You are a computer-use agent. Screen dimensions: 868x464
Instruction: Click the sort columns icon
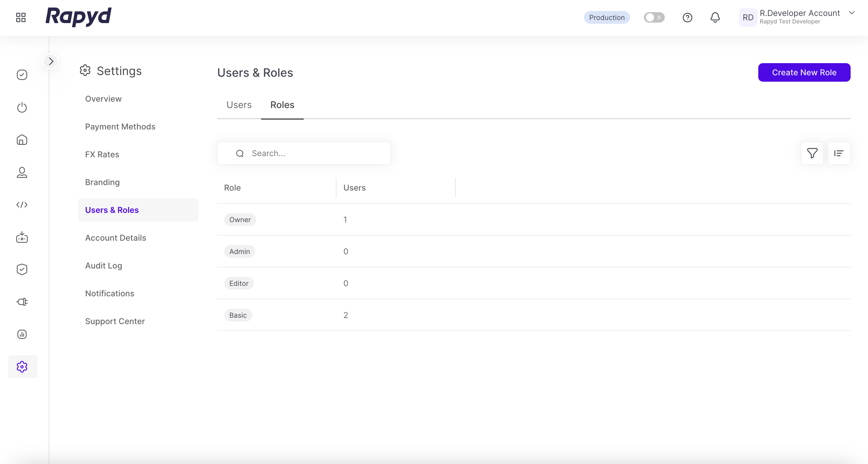pos(838,153)
